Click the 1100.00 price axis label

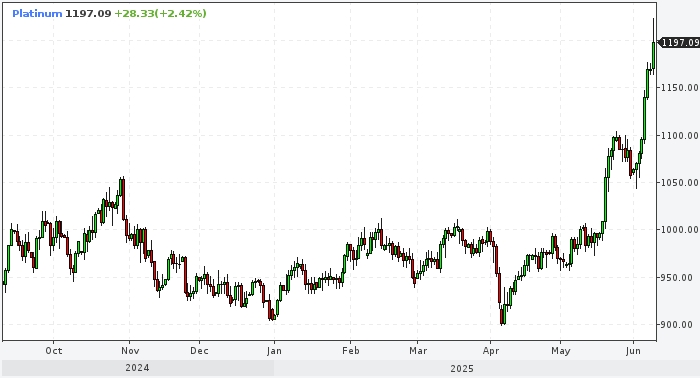[x=680, y=135]
